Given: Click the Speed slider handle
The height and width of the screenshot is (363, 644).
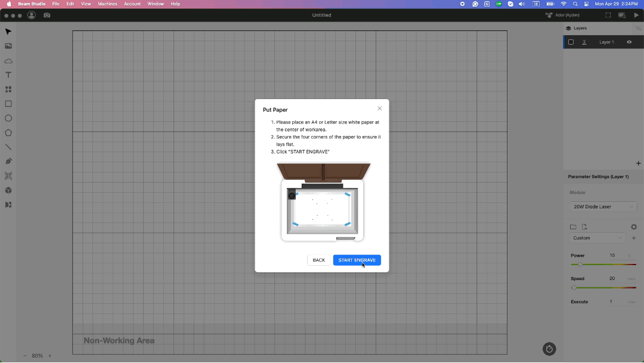Looking at the screenshot, I should [x=574, y=287].
